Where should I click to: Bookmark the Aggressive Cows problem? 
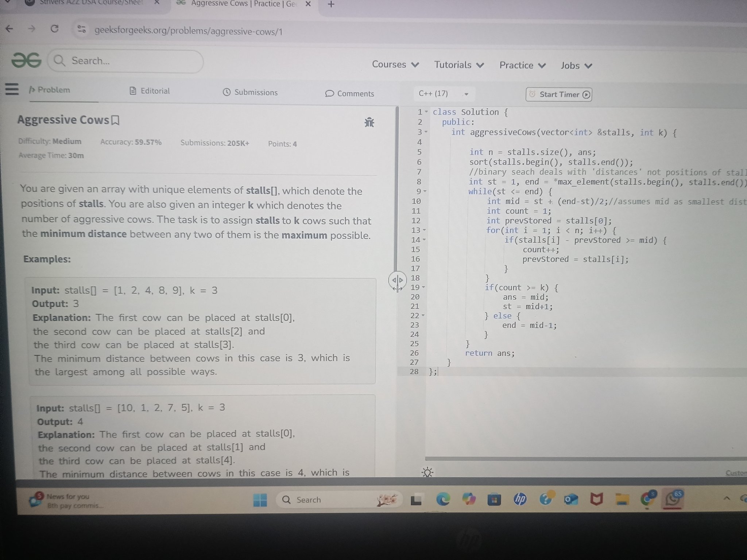(115, 120)
